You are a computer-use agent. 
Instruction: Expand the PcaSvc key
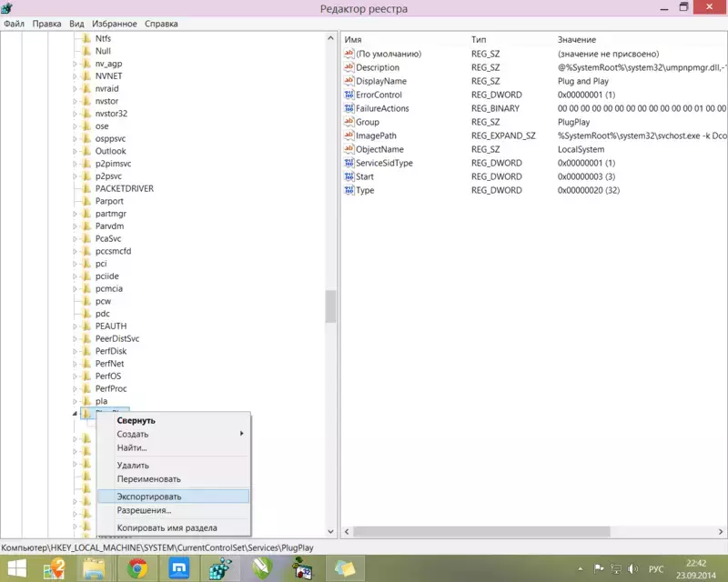(75, 239)
